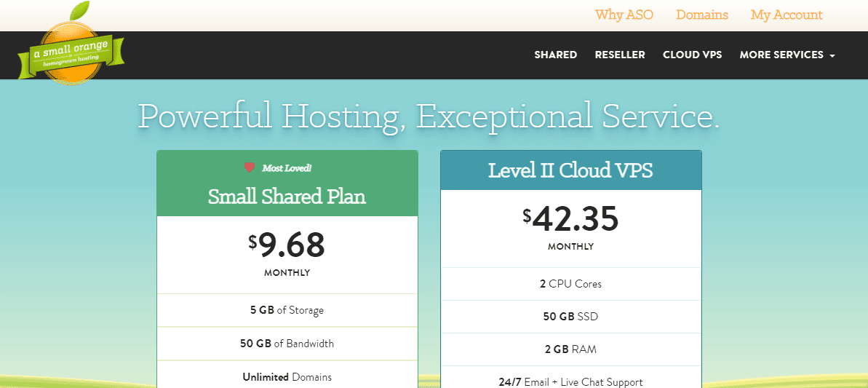Click the 50 GB SSD row
The width and height of the screenshot is (868, 388).
click(570, 317)
